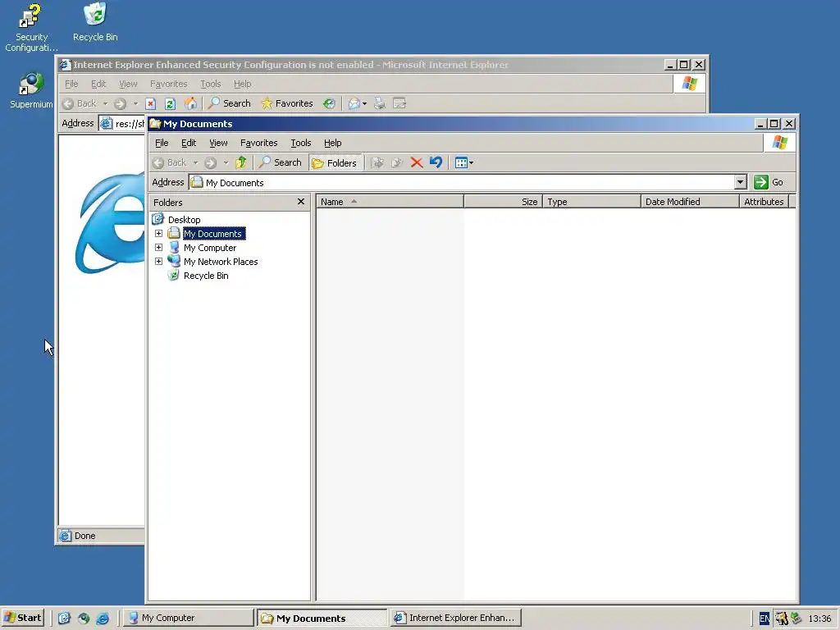Viewport: 840px width, 630px height.
Task: Click the EN language indicator in tray
Action: pos(765,619)
